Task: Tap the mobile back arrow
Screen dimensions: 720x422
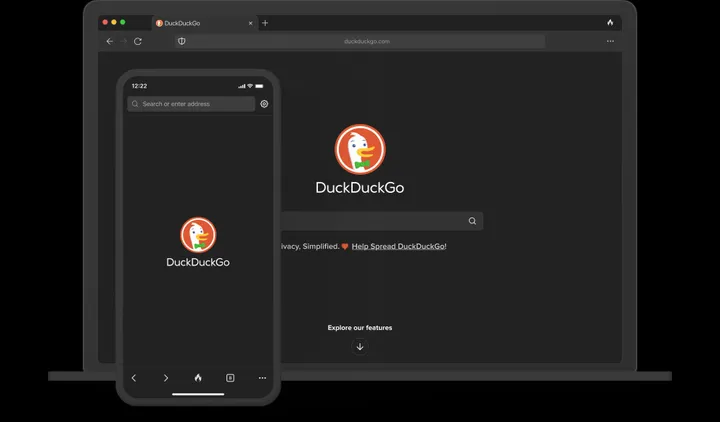Action: pos(134,378)
